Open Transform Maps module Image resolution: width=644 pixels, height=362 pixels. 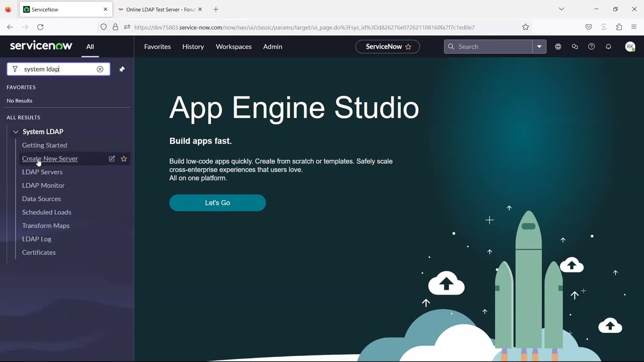(46, 225)
